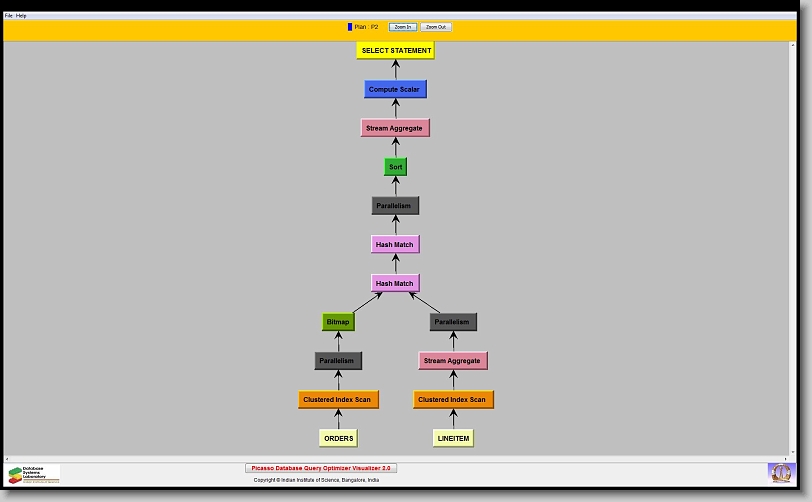Open the File menu
812x502 pixels.
point(9,16)
